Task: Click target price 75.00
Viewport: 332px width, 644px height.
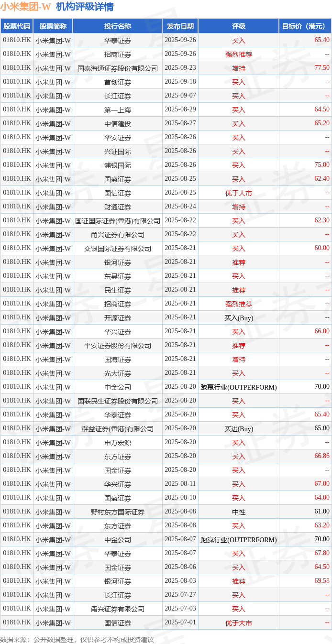Action: (x=322, y=165)
